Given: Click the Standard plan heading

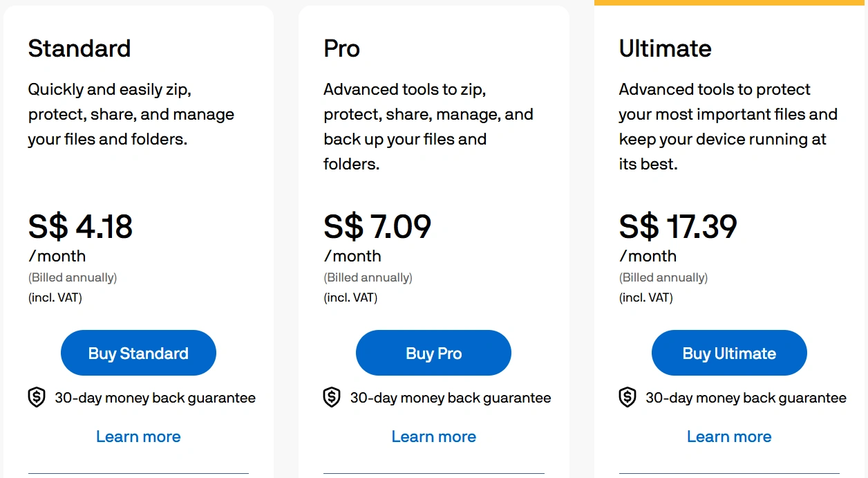Looking at the screenshot, I should 79,48.
